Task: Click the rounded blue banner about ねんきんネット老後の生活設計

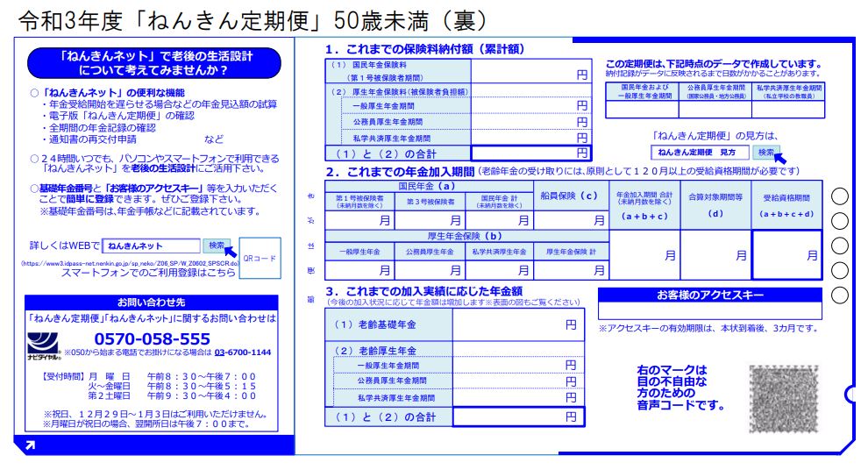Action: click(154, 63)
